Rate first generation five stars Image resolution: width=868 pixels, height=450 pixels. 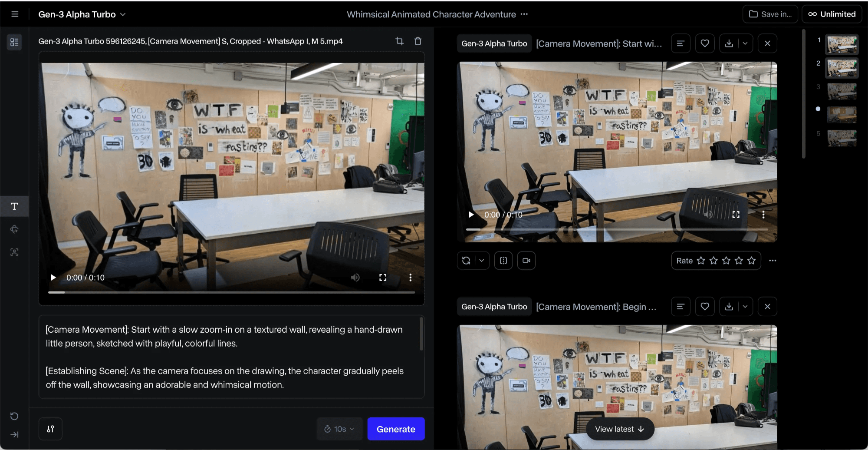752,261
